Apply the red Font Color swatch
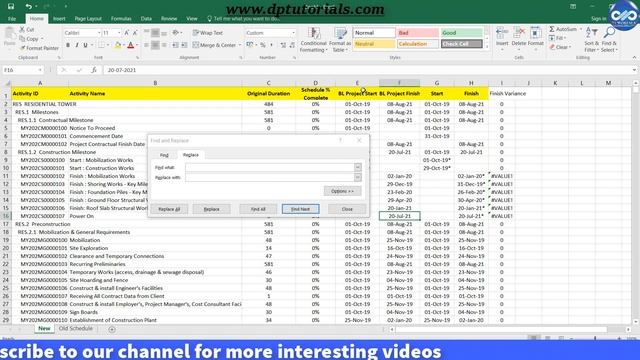Screen dimensions: 640x360 pyautogui.click(x=131, y=45)
